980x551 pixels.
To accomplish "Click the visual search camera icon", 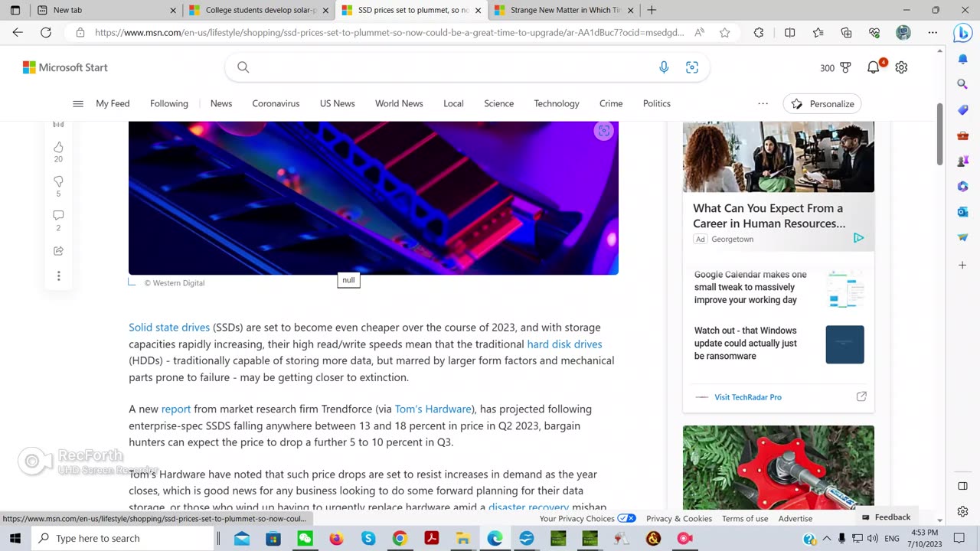I will click(692, 67).
